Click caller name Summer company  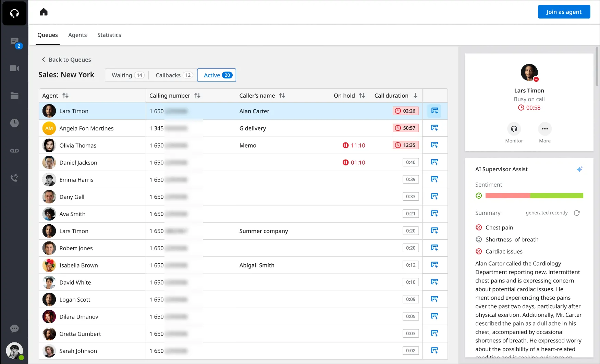click(x=264, y=231)
